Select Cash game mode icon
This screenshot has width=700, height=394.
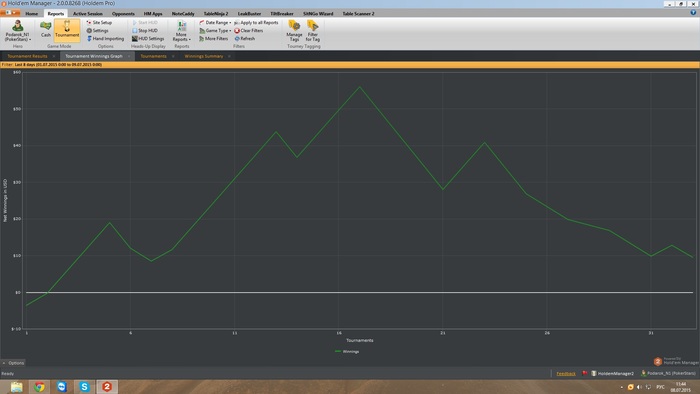[46, 29]
